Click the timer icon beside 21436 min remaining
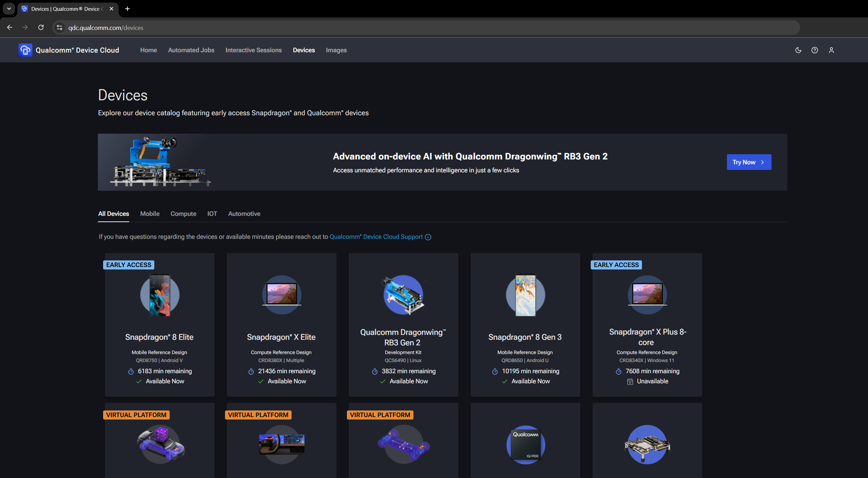This screenshot has width=868, height=478. click(x=251, y=371)
